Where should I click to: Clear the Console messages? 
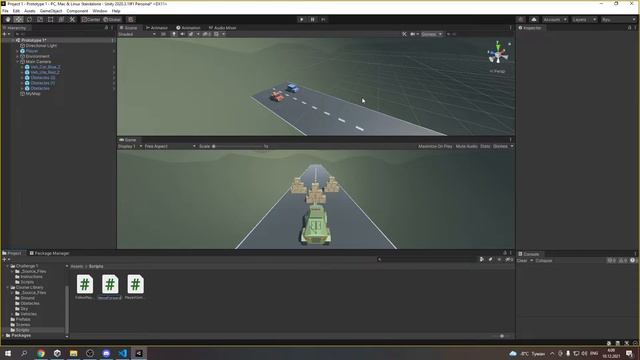(x=522, y=260)
